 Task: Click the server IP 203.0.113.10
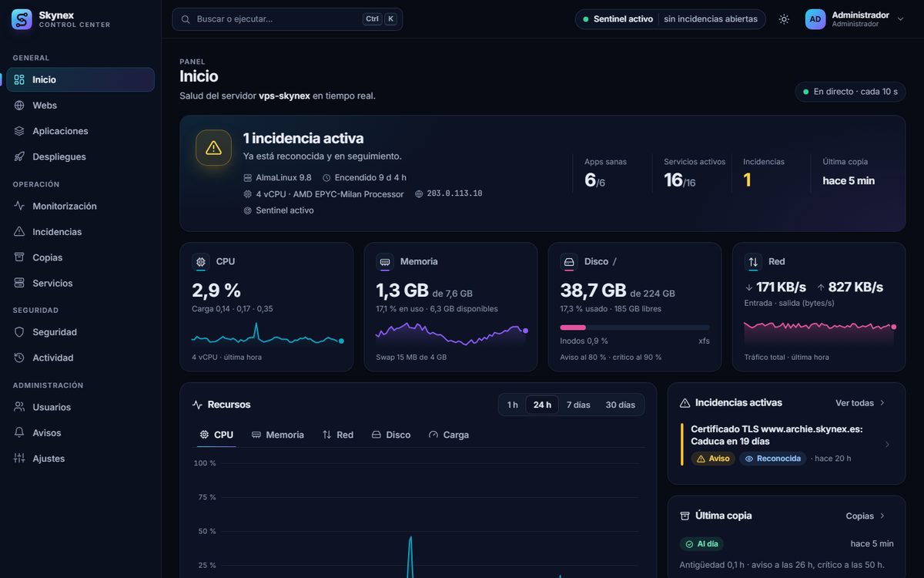[454, 193]
